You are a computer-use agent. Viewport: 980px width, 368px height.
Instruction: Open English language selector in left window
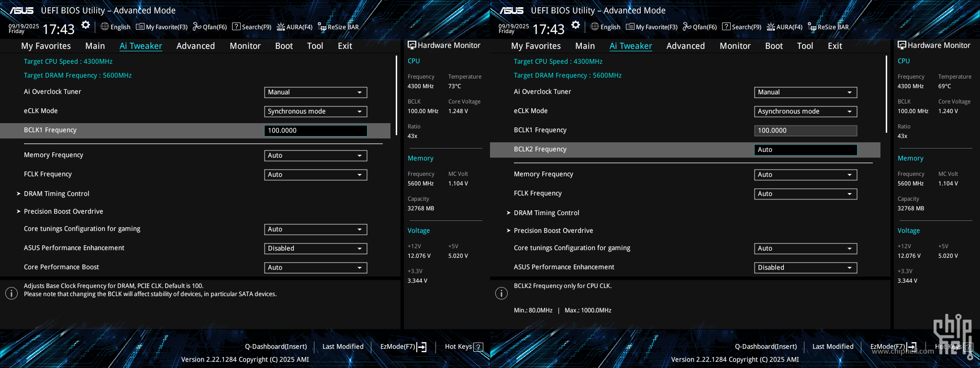pos(115,27)
